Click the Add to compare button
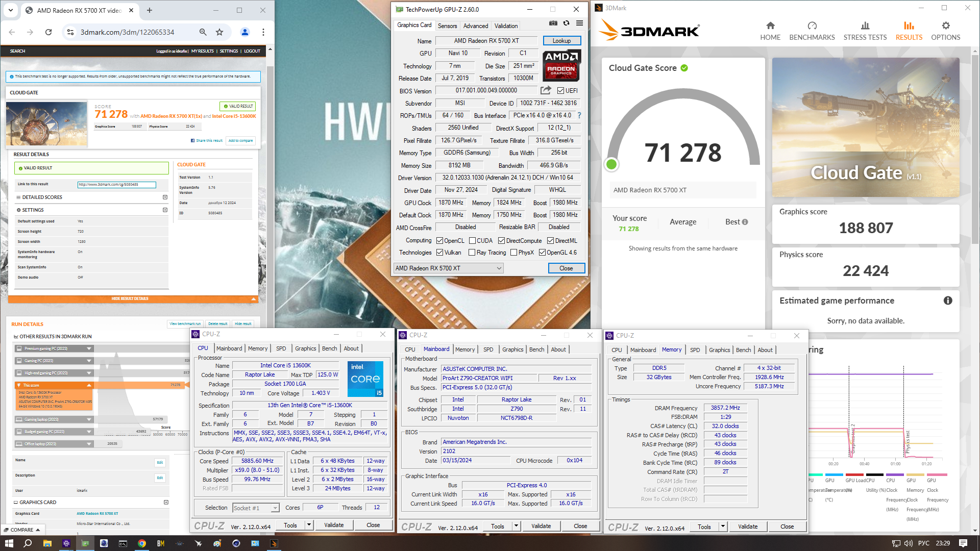 (240, 140)
